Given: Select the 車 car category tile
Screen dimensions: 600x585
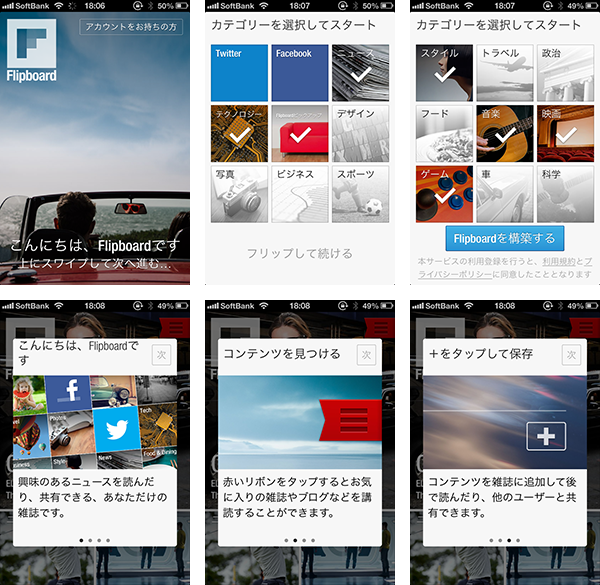Looking at the screenshot, I should [505, 194].
